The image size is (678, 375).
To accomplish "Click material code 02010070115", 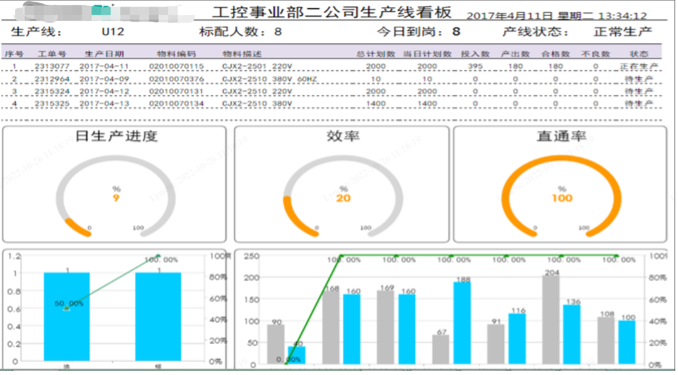I will click(x=176, y=66).
